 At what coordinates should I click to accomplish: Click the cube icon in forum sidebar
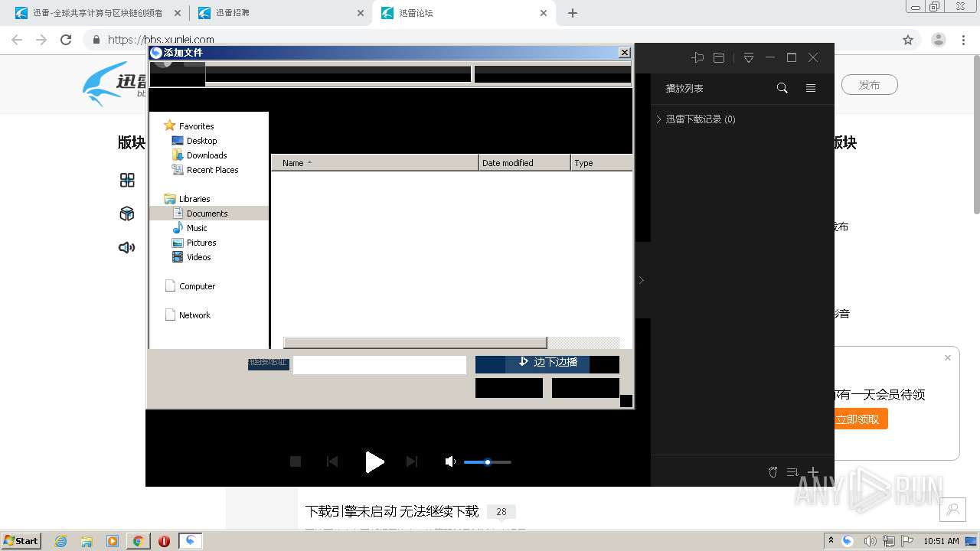coord(127,214)
